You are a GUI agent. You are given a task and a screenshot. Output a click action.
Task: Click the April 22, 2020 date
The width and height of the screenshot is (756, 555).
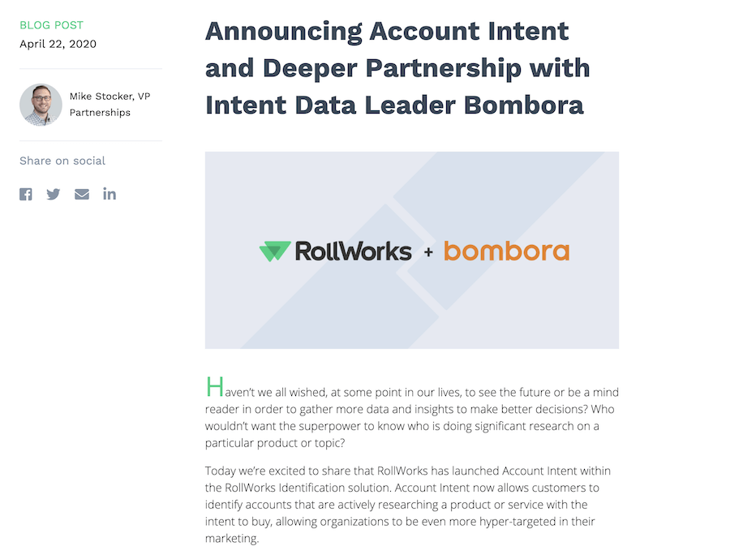coord(58,44)
